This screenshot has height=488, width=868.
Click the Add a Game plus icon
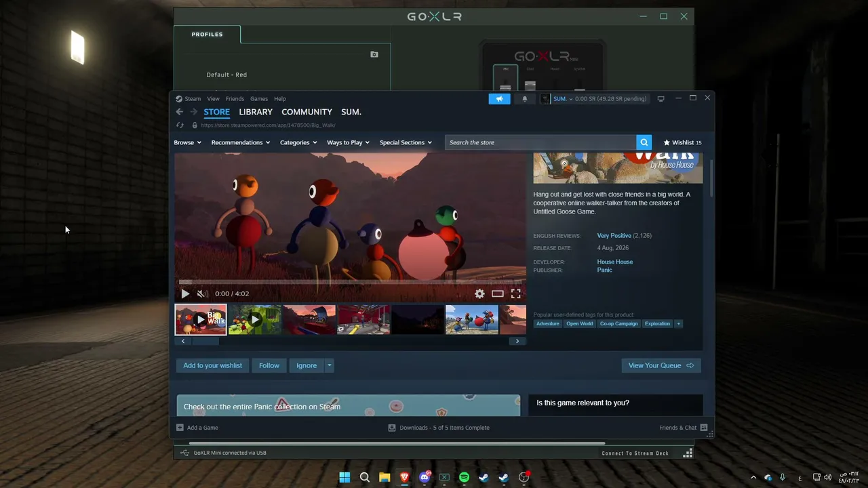[x=180, y=428]
